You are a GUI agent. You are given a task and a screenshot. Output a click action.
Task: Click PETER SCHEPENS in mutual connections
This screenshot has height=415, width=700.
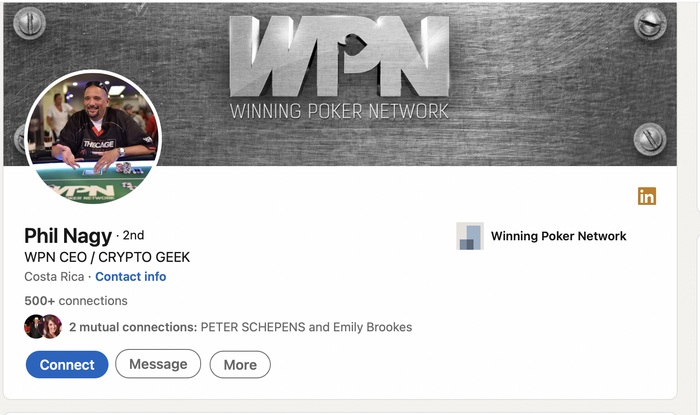click(253, 327)
